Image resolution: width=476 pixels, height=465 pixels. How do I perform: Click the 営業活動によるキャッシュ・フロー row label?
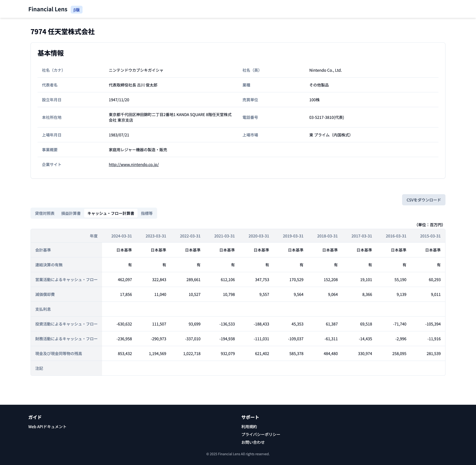click(66, 280)
